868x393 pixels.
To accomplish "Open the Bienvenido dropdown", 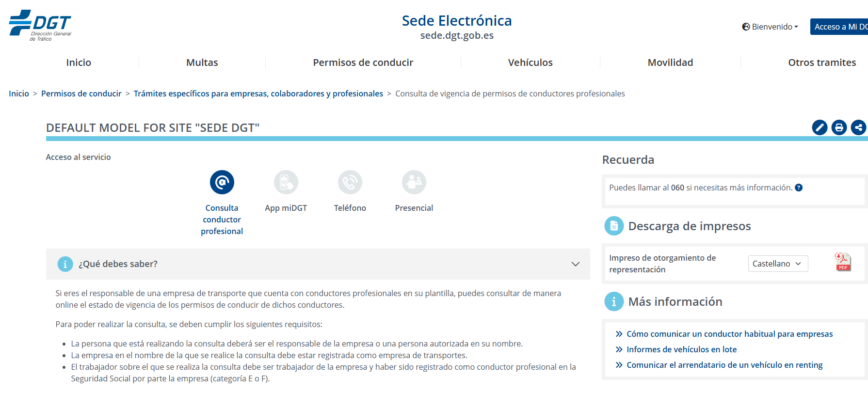I will coord(770,27).
